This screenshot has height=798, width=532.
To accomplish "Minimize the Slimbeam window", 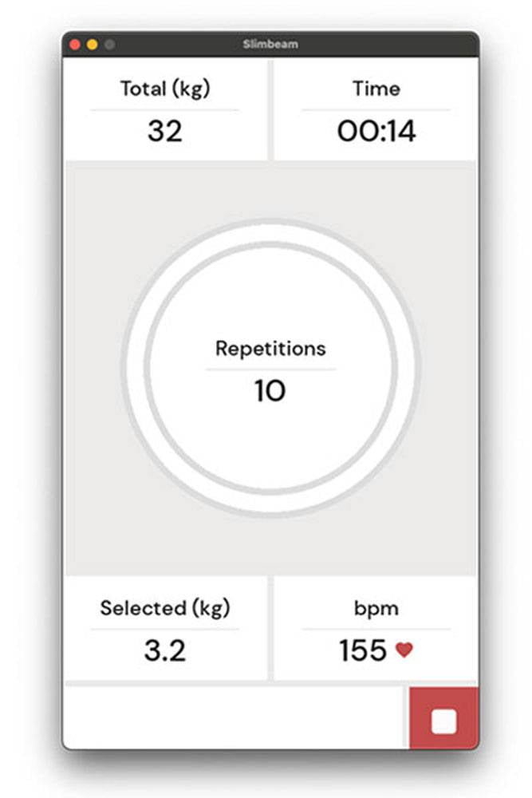I will (x=92, y=45).
